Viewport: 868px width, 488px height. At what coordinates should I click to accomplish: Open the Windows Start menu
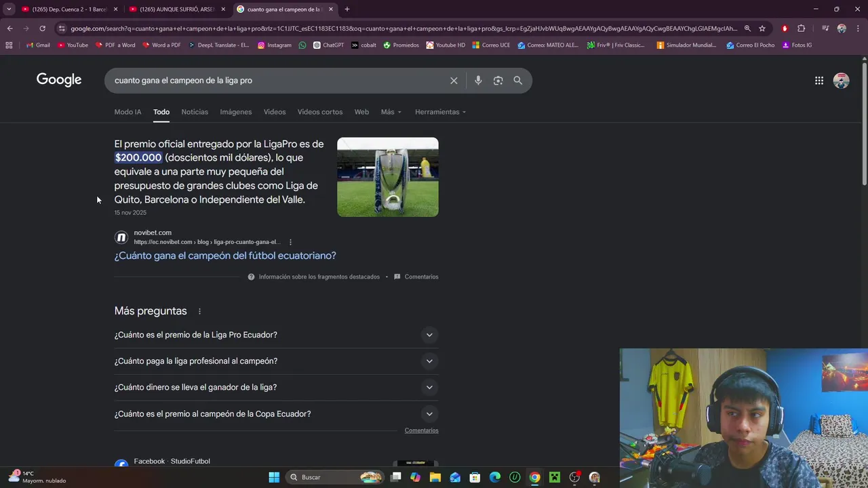pos(274,477)
